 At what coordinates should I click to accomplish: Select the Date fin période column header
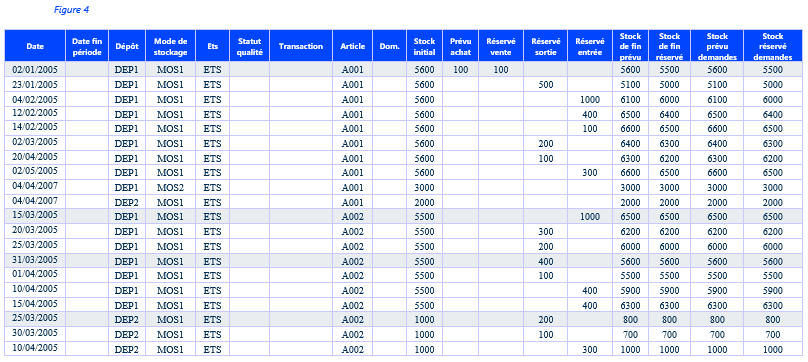tap(87, 46)
